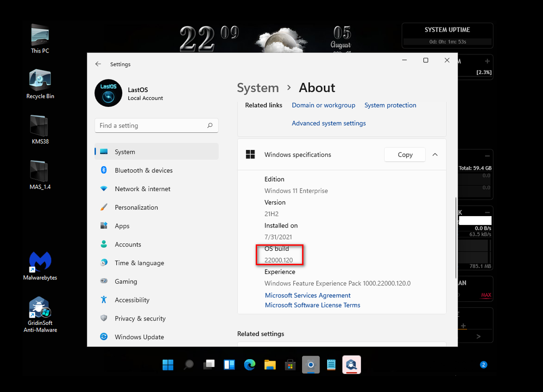Click the 21H2 version value
543x392 pixels.
272,214
